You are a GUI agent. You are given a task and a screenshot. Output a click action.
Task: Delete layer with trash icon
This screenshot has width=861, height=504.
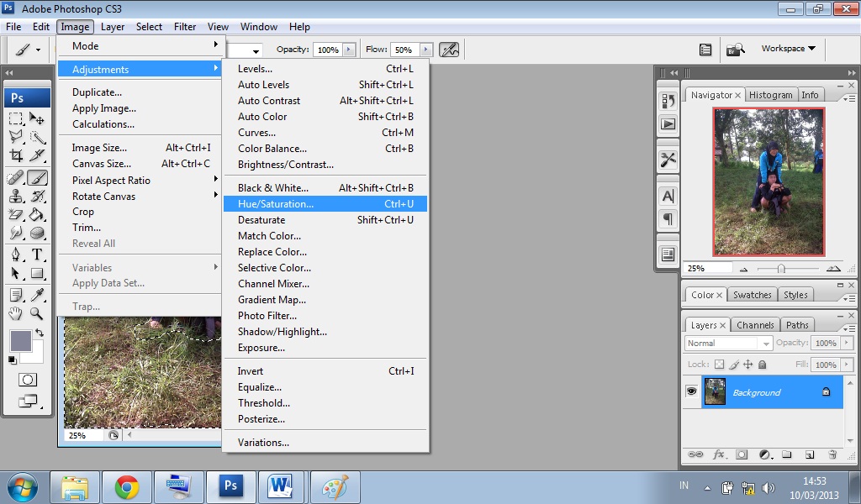tap(832, 454)
